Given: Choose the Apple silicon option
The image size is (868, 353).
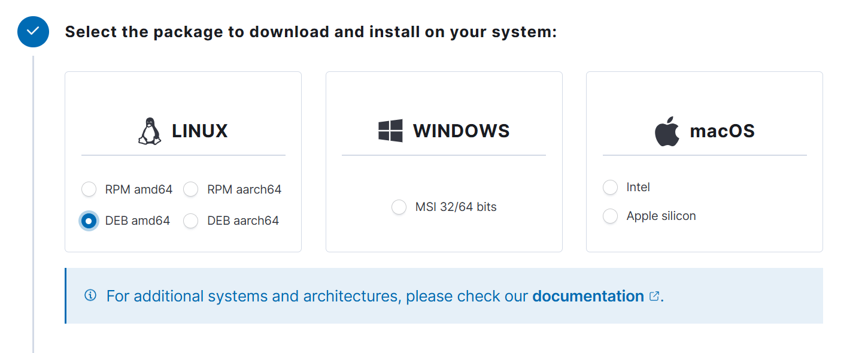Looking at the screenshot, I should 610,216.
